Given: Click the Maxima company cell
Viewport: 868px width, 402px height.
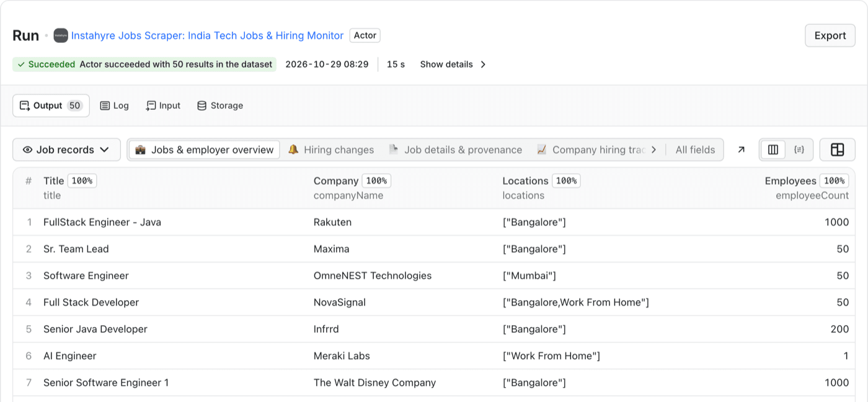Looking at the screenshot, I should click(332, 249).
